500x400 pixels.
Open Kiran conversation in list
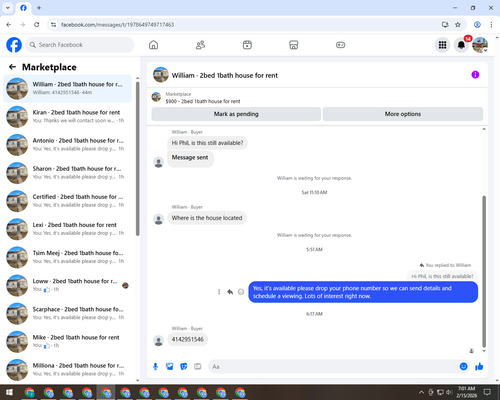click(x=67, y=117)
